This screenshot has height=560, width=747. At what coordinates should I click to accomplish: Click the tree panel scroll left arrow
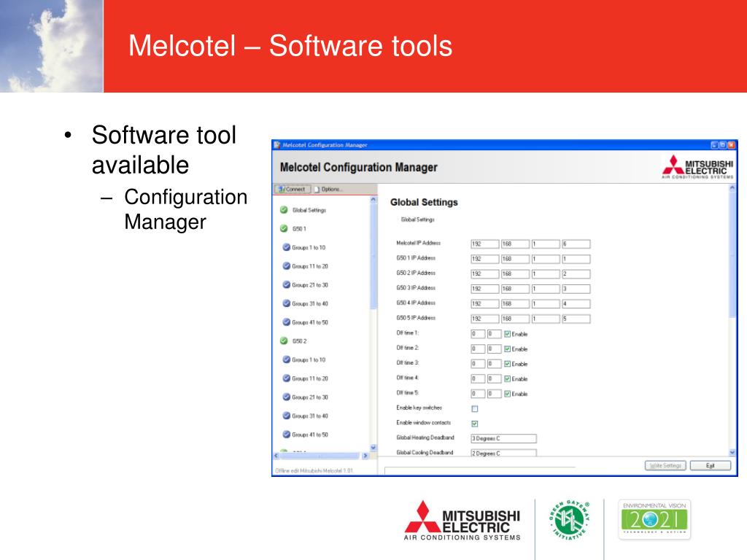[276, 456]
